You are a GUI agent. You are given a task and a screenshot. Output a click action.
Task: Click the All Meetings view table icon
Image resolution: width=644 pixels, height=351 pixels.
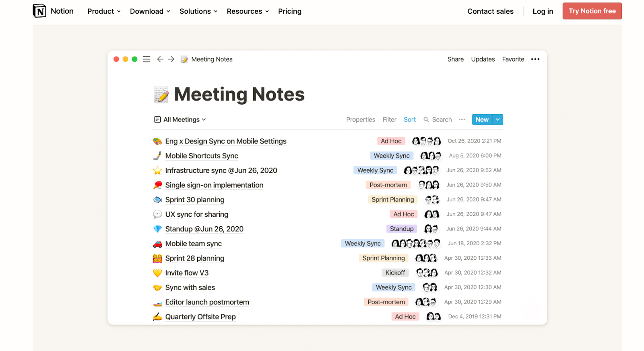pos(157,119)
